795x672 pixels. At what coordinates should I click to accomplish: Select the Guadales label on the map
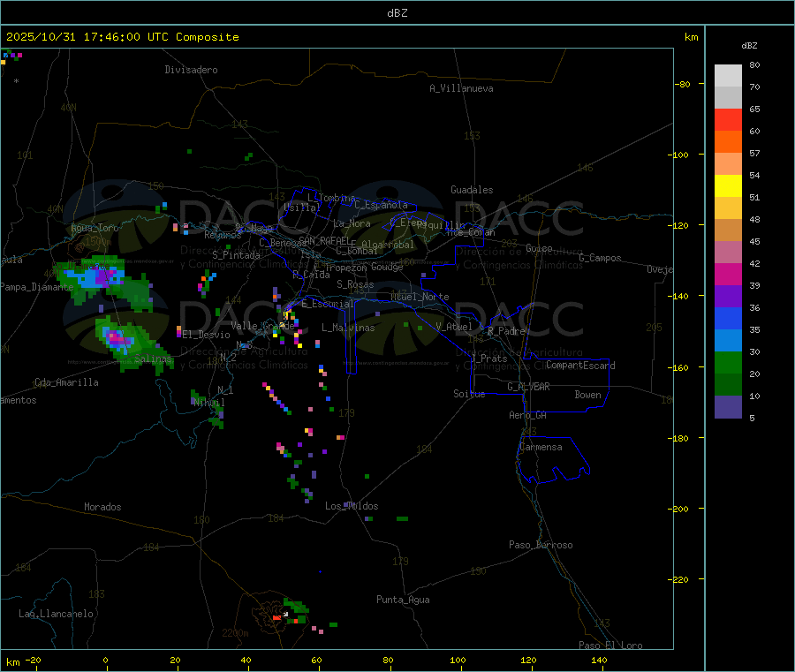[x=472, y=190]
